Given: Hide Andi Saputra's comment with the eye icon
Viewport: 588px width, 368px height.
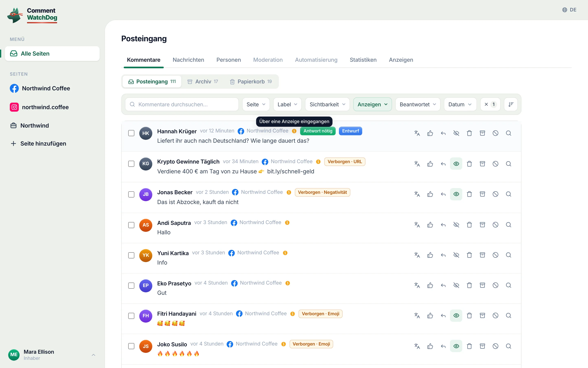Looking at the screenshot, I should pos(456,225).
